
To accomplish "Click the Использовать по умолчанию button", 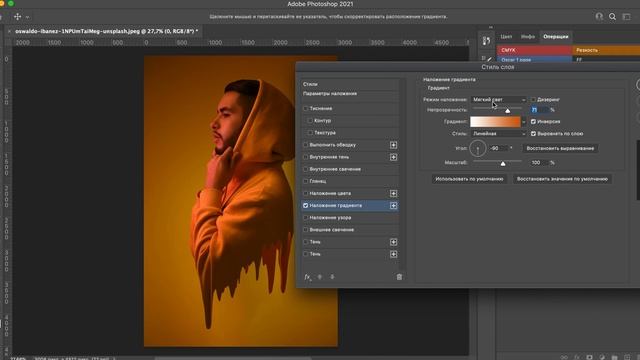I will tap(469, 179).
